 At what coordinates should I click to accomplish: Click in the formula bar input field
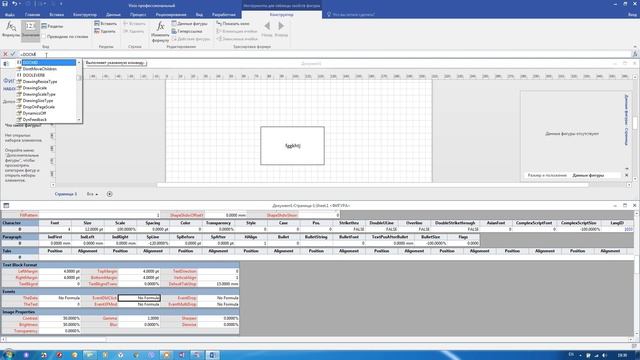pos(324,54)
